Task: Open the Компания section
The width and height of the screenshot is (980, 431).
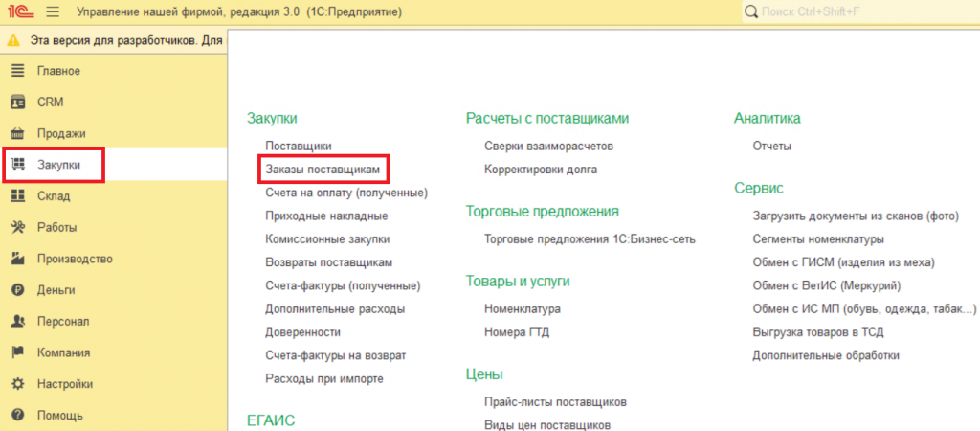Action: 64,352
